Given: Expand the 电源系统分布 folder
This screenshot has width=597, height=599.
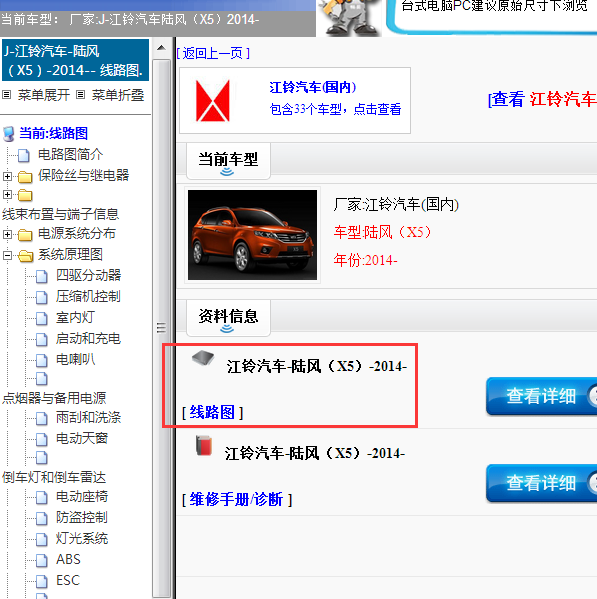Looking at the screenshot, I should coord(7,234).
